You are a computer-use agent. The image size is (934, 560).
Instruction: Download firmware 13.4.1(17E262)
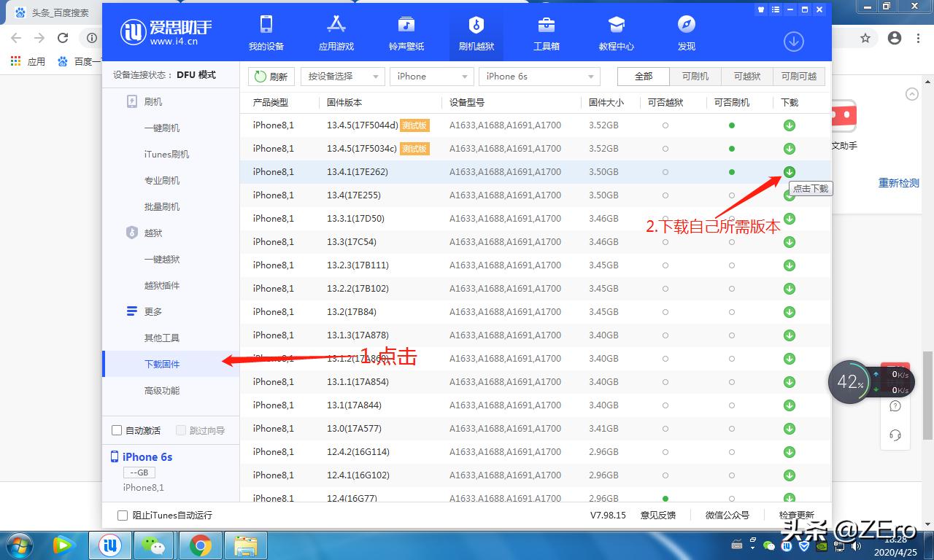[x=789, y=172]
